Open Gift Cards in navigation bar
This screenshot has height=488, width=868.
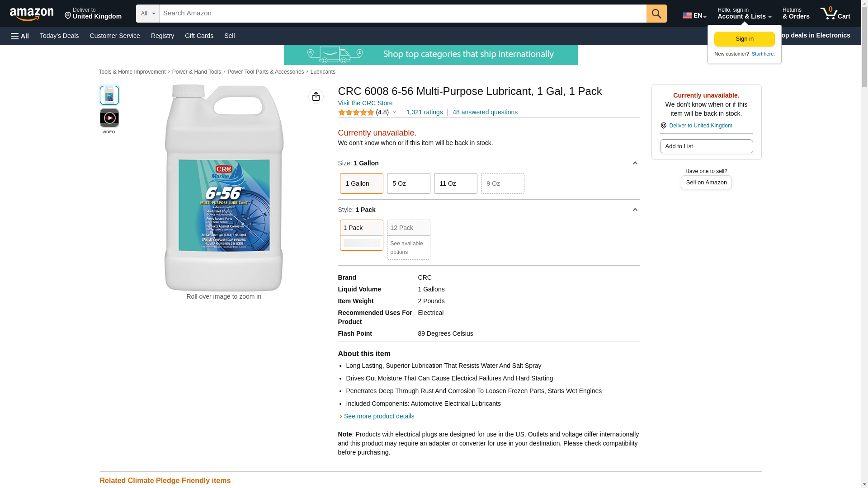click(x=199, y=36)
